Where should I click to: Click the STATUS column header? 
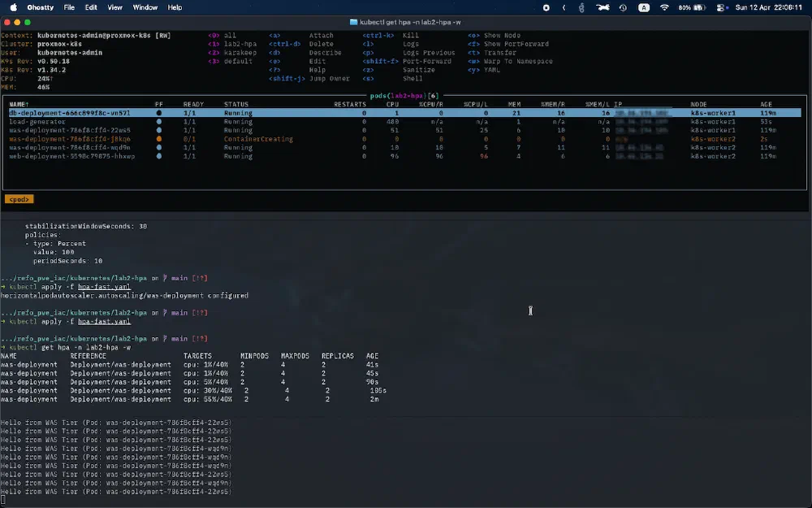(x=236, y=105)
